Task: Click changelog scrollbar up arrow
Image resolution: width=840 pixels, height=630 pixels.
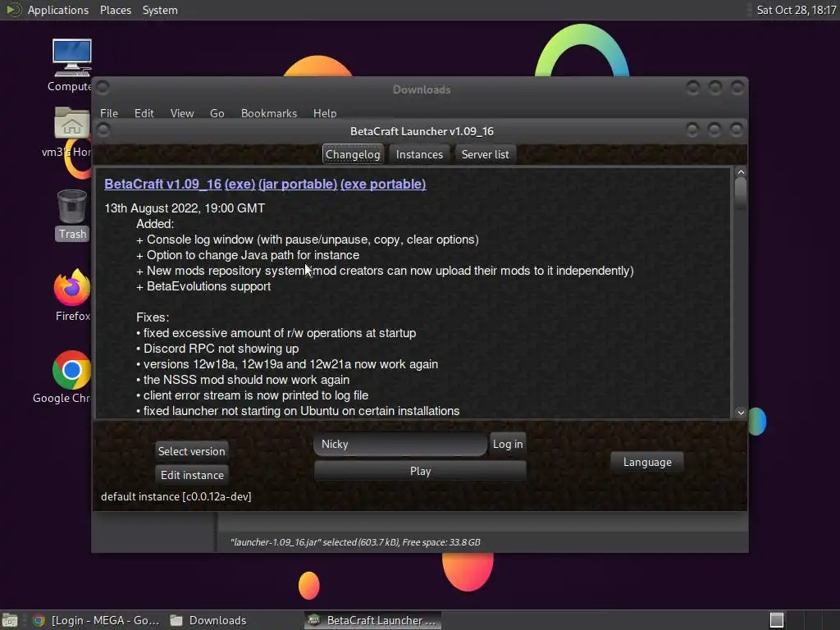Action: point(741,172)
